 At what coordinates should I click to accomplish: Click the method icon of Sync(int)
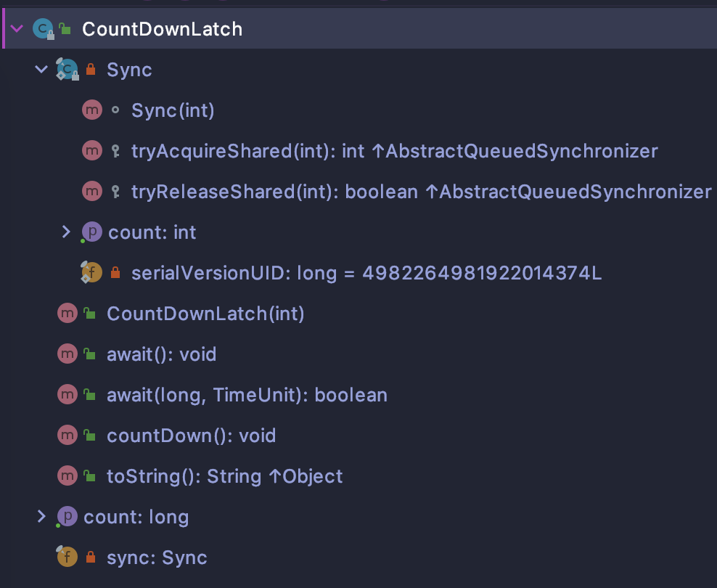tap(92, 110)
